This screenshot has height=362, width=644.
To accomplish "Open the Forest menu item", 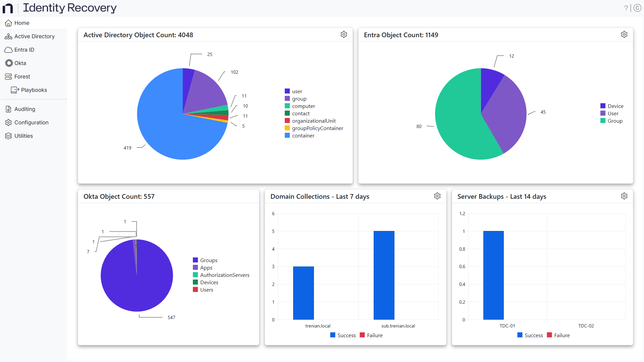I will [x=22, y=76].
